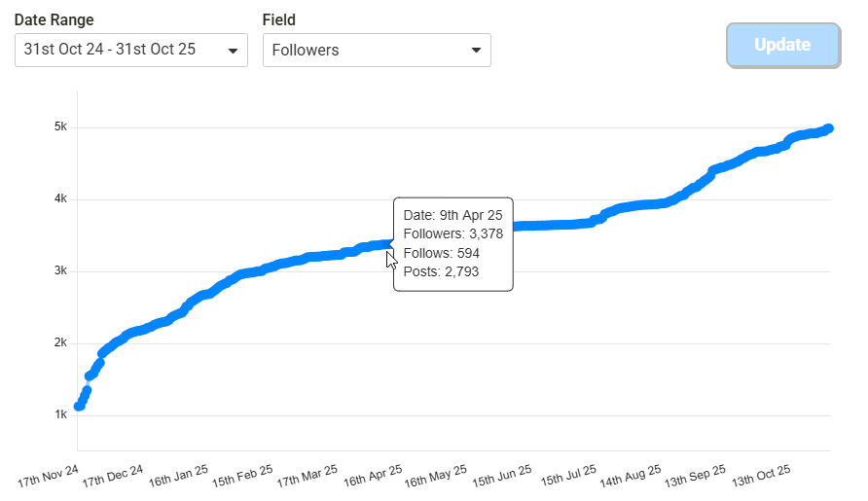Screen dimensions: 868x501
Task: Open the Date Range dropdown arrow
Action: click(x=233, y=51)
